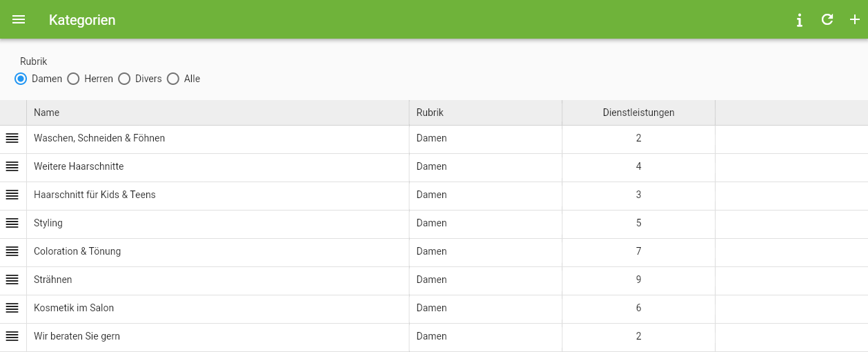Open the Weitere Haarschnitte category row
The width and height of the screenshot is (868, 352).
click(434, 166)
